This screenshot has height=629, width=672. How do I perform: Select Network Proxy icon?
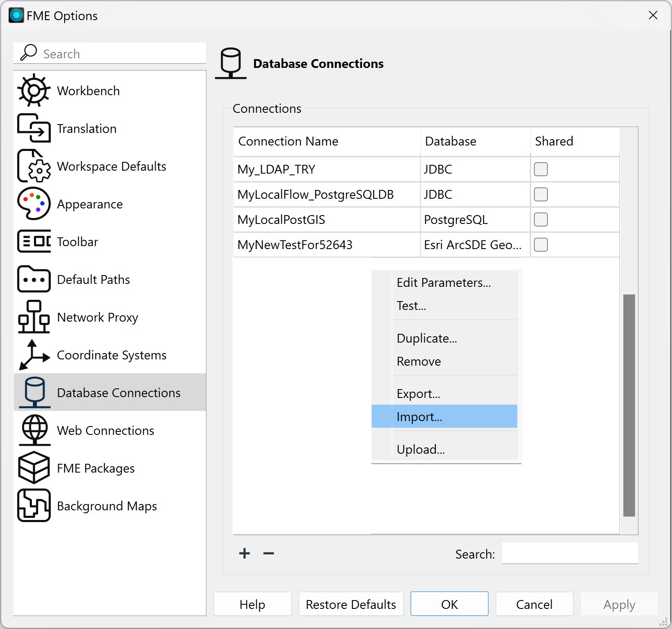click(x=34, y=317)
